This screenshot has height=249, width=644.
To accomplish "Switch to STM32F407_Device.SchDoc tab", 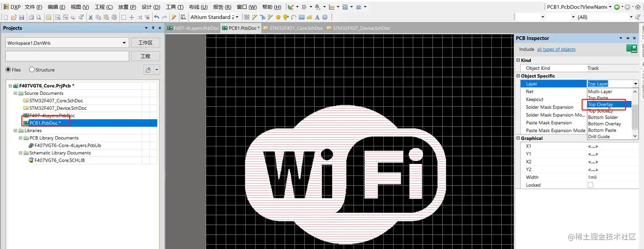I will click(x=358, y=28).
